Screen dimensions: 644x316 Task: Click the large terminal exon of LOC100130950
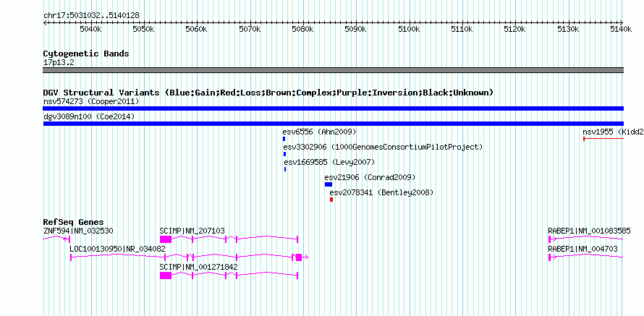click(299, 257)
